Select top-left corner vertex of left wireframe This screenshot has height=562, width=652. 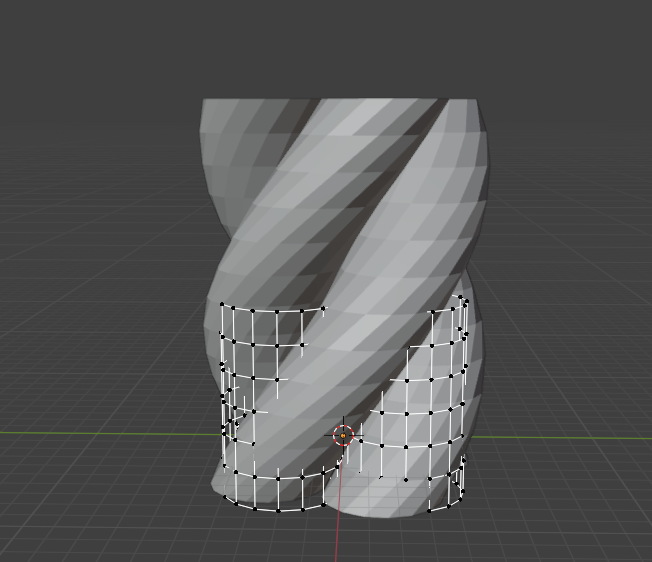pyautogui.click(x=222, y=304)
